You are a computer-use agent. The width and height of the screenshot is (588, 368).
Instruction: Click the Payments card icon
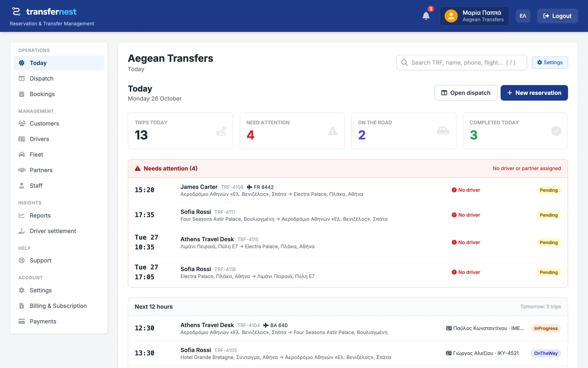point(22,321)
